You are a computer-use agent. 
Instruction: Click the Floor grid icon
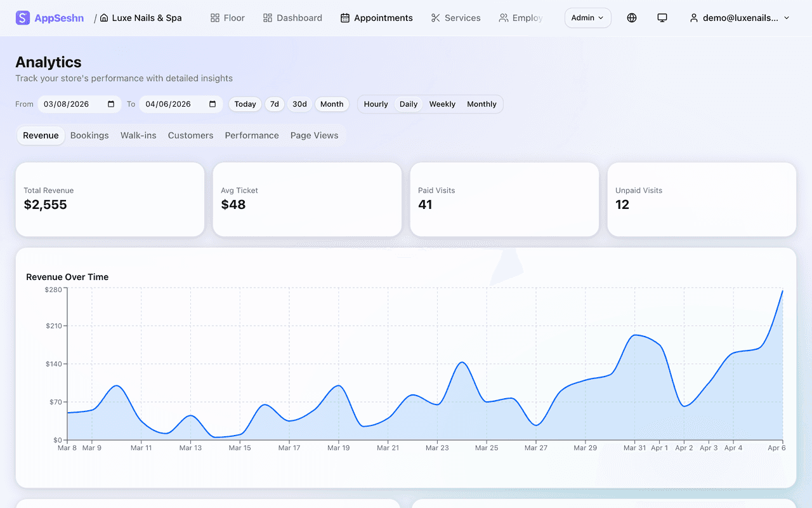click(x=215, y=18)
